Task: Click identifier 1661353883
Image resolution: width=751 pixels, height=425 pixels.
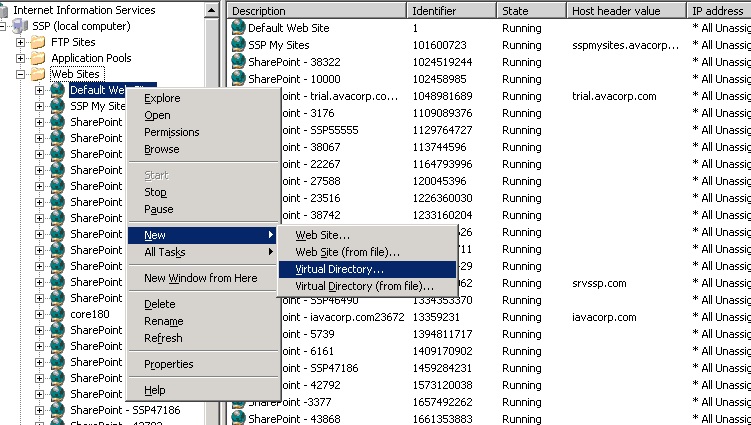Action: pyautogui.click(x=443, y=419)
